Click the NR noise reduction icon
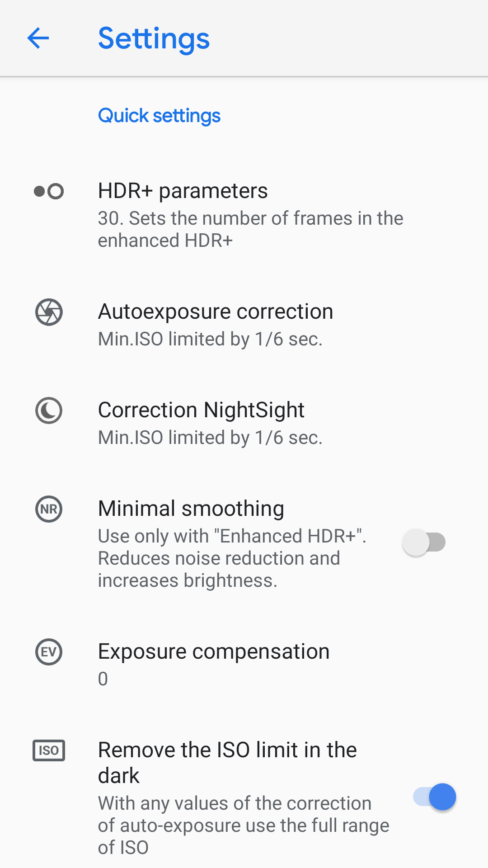The width and height of the screenshot is (488, 868). pyautogui.click(x=49, y=509)
